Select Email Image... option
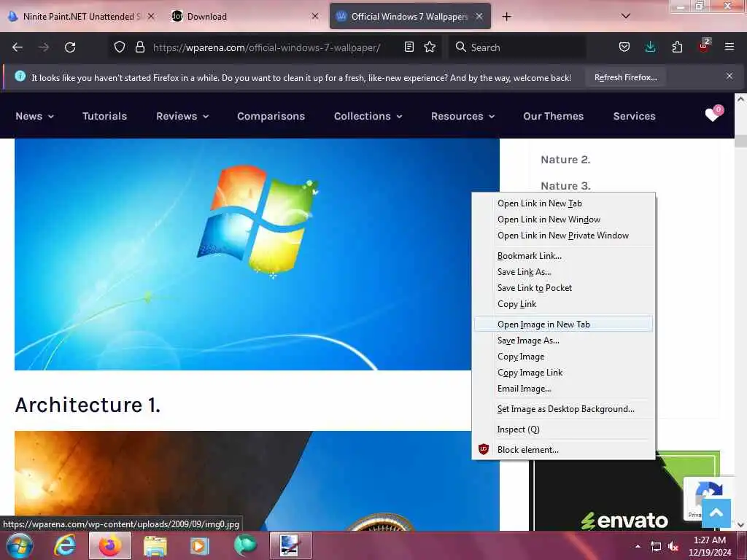This screenshot has height=560, width=747. click(564, 389)
